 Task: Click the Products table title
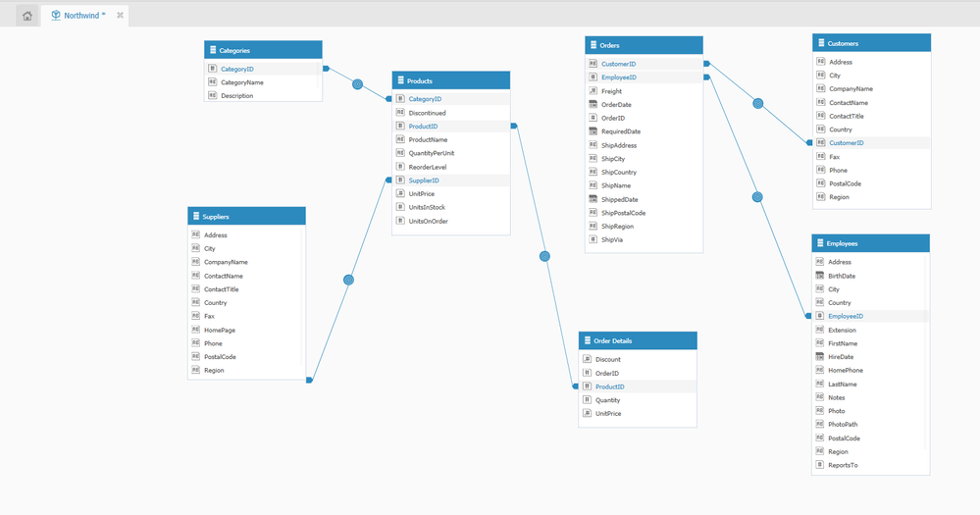pos(420,80)
